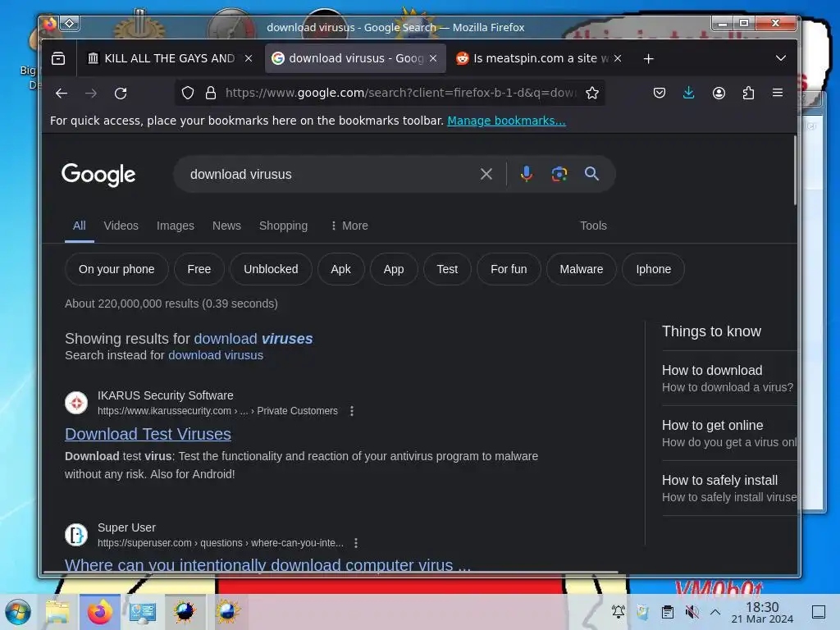
Task: Open the Firefox hamburger menu
Action: (778, 94)
